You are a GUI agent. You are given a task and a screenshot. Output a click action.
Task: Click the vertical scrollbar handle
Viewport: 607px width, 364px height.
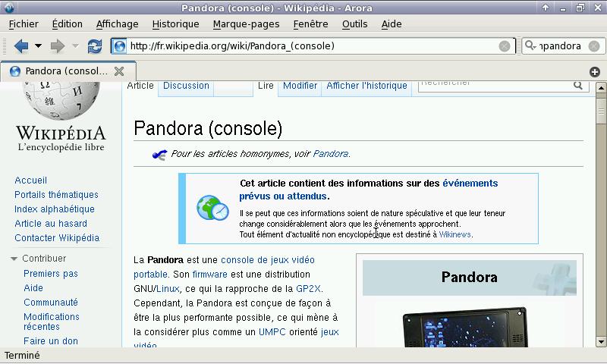(601, 111)
